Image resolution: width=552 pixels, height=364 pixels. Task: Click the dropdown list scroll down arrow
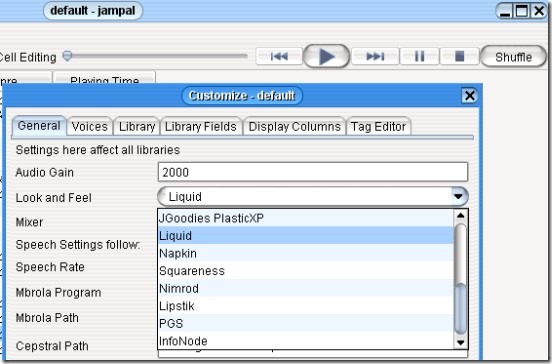pyautogui.click(x=460, y=342)
